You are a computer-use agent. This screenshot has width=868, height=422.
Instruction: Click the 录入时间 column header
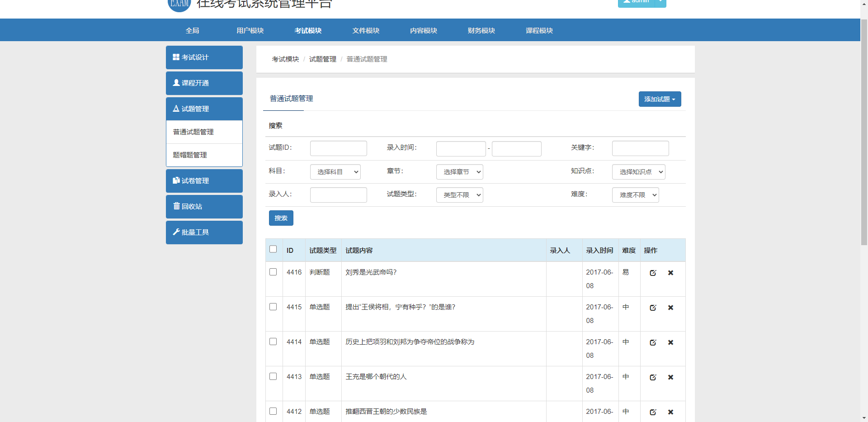599,251
